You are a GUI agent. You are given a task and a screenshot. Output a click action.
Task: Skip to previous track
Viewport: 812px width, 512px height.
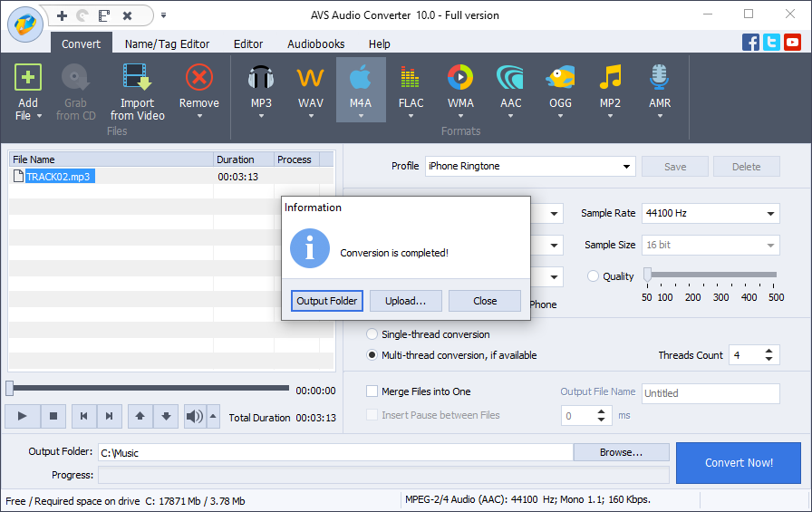pyautogui.click(x=84, y=416)
